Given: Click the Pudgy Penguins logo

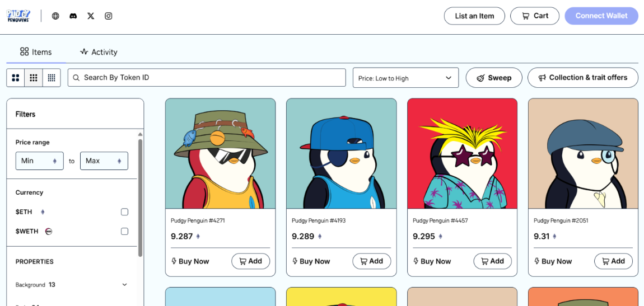Looking at the screenshot, I should (x=18, y=16).
